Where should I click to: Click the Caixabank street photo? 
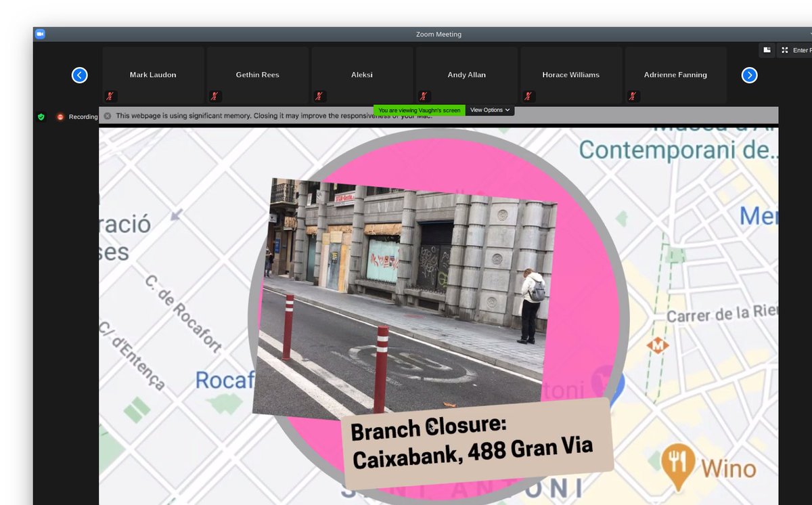[405, 298]
